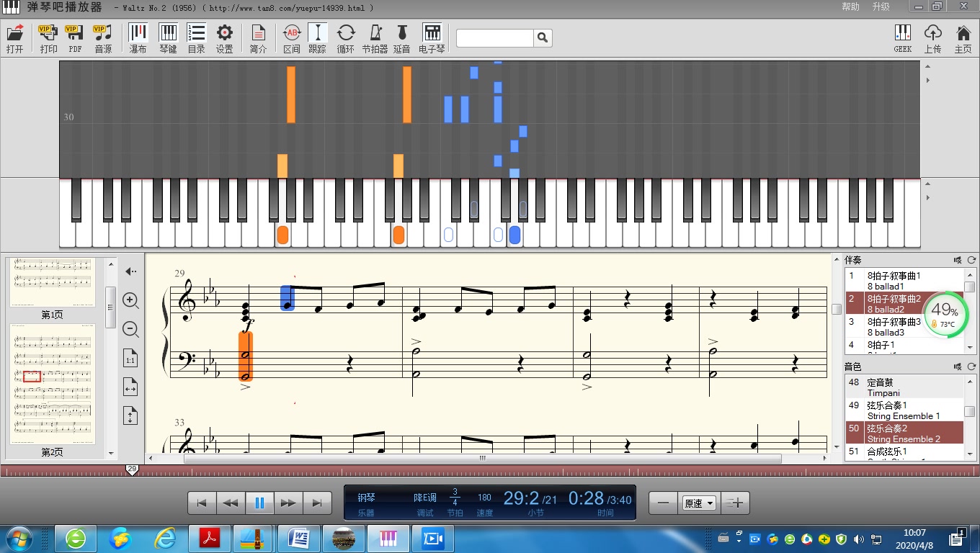This screenshot has width=980, height=553.
Task: Open the Windows Start menu
Action: [x=19, y=539]
